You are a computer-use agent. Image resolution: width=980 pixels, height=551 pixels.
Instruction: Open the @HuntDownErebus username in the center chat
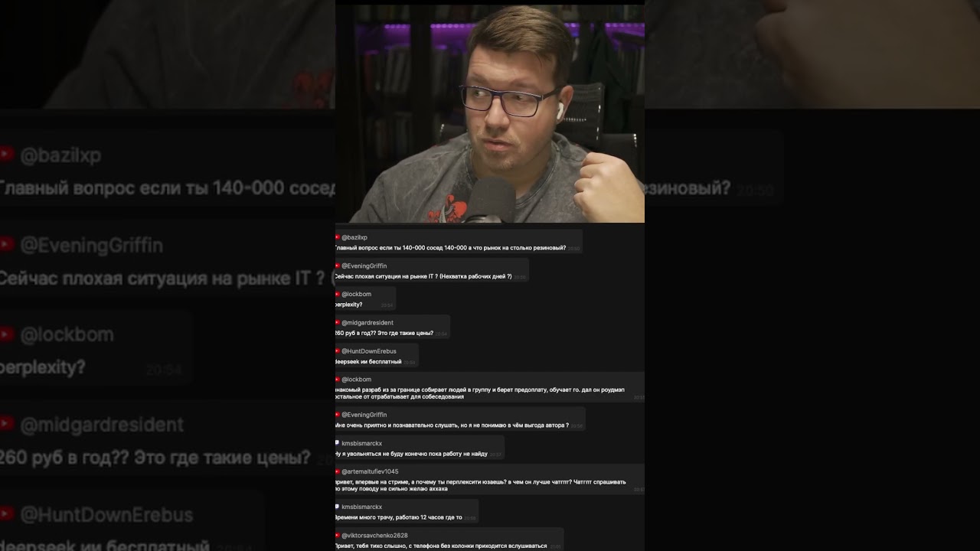coord(369,351)
